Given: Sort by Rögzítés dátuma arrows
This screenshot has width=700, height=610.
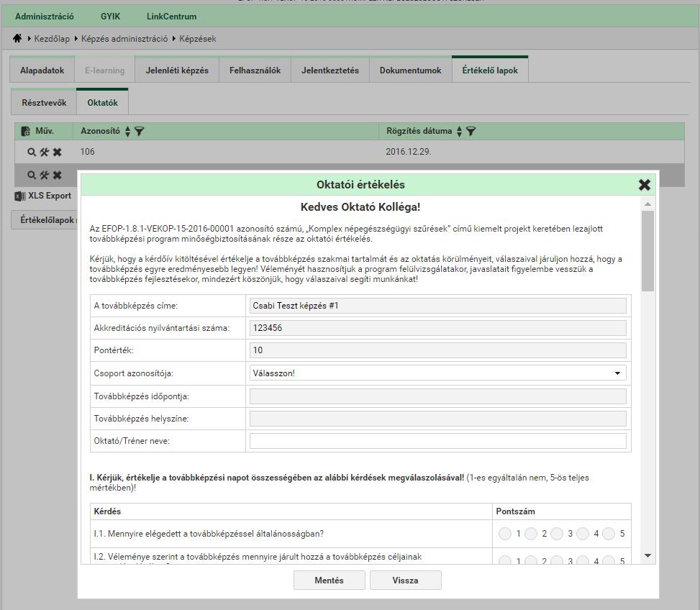Looking at the screenshot, I should [x=460, y=131].
